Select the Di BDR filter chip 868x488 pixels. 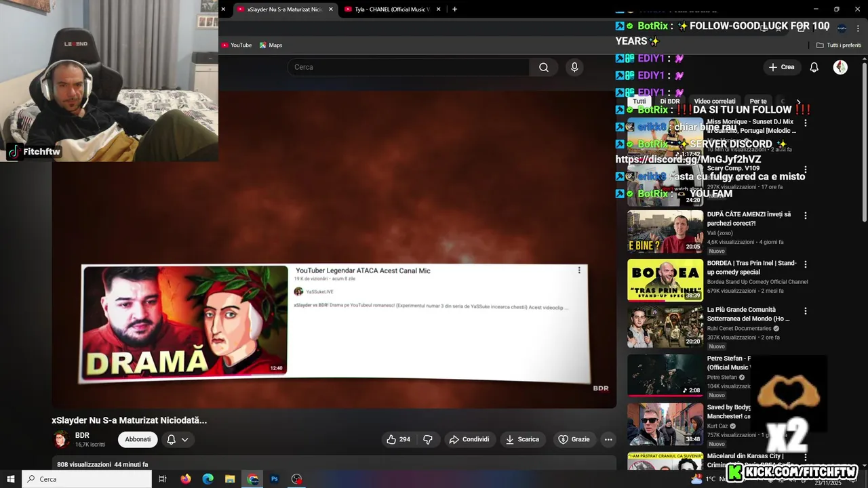click(670, 102)
